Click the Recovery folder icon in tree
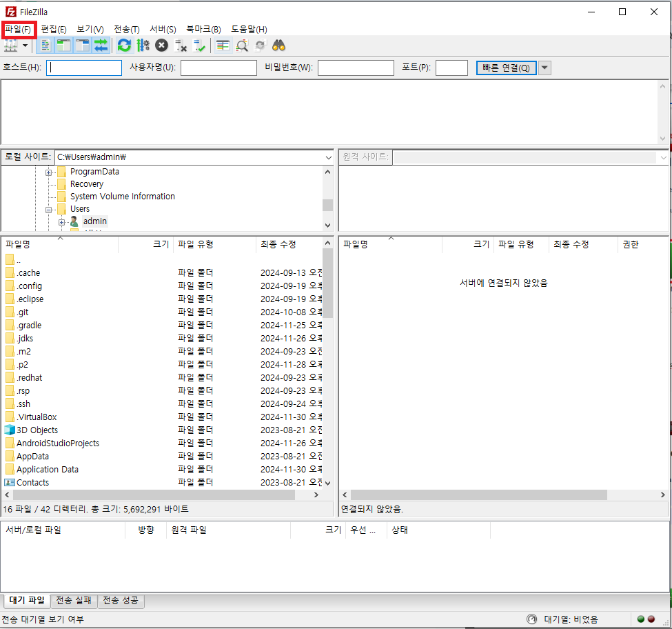Screen dimensions: 672x629 (62, 184)
